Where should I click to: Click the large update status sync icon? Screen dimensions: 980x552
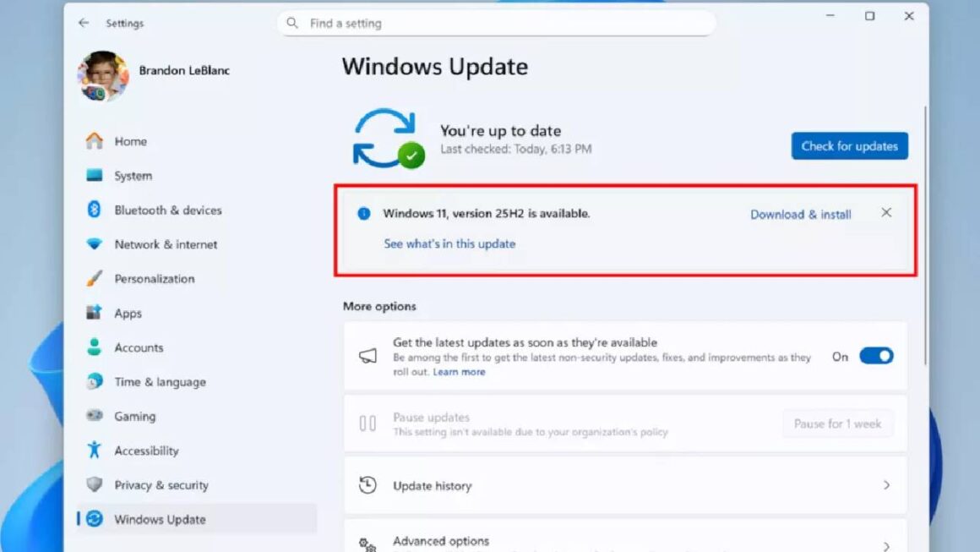pos(389,139)
